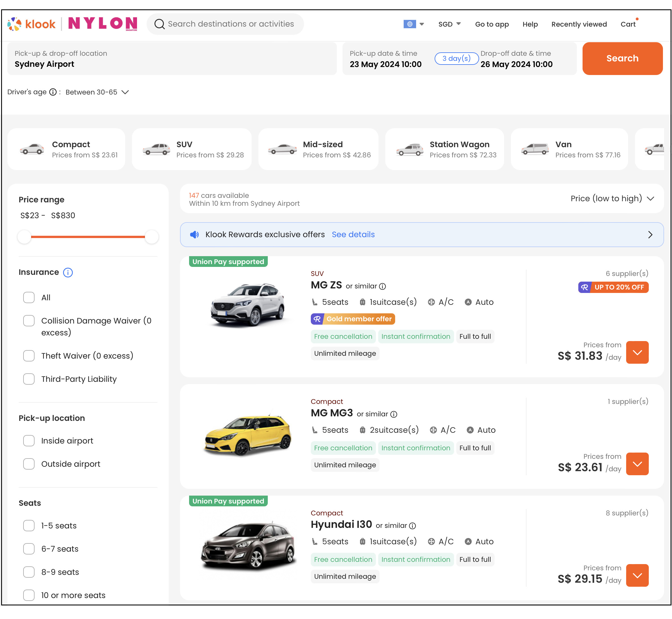The width and height of the screenshot is (672, 619).
Task: Click the orange Search button
Action: [622, 58]
